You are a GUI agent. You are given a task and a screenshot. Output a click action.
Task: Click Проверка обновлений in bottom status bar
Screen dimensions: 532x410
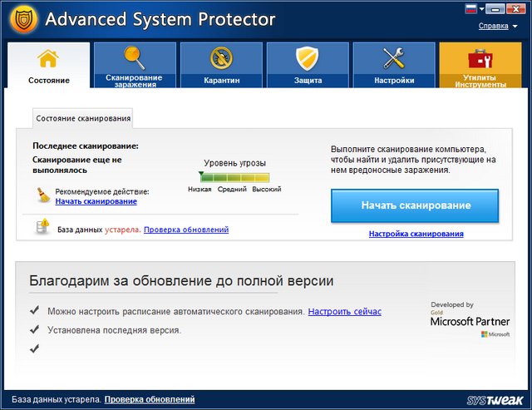(150, 400)
